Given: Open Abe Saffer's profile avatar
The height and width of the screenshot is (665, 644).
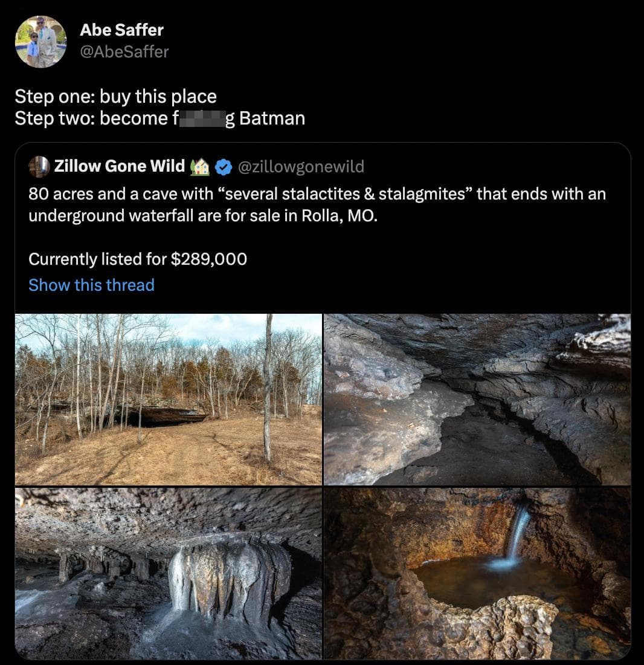Looking at the screenshot, I should [x=40, y=41].
